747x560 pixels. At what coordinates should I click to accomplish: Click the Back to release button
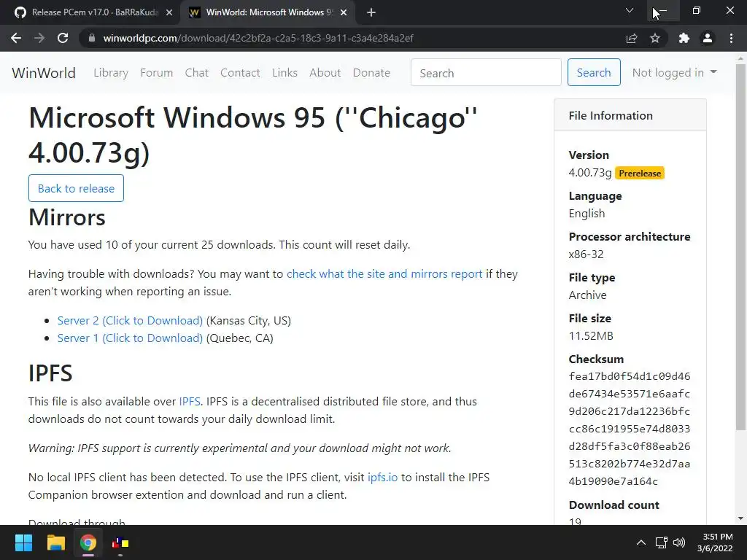click(x=76, y=188)
